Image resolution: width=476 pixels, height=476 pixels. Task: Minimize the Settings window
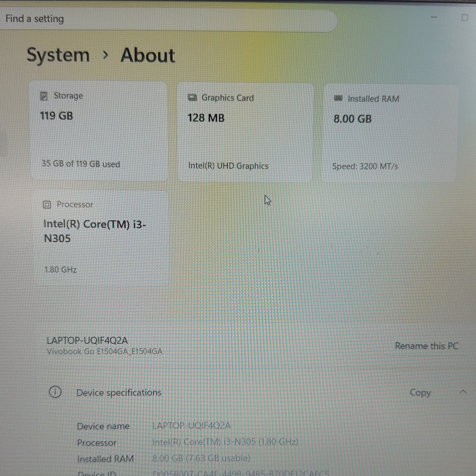point(434,17)
